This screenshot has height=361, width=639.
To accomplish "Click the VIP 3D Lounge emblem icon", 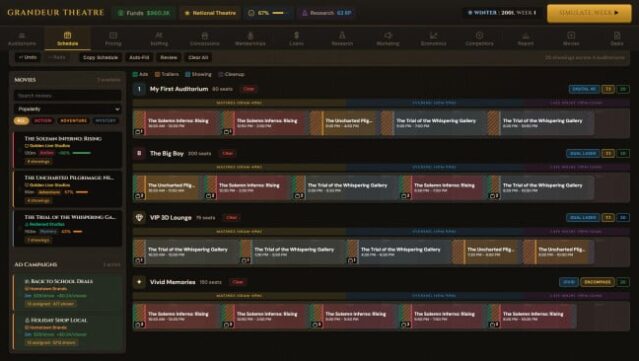I will click(x=139, y=218).
